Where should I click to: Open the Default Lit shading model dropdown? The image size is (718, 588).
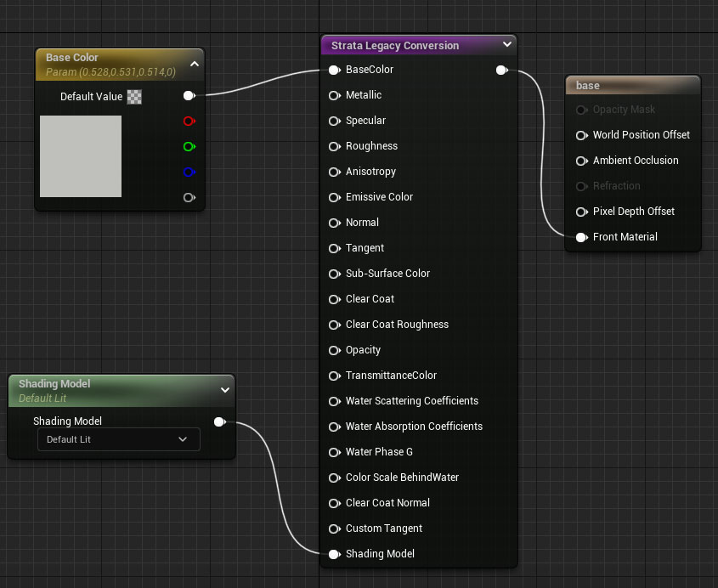tap(119, 439)
